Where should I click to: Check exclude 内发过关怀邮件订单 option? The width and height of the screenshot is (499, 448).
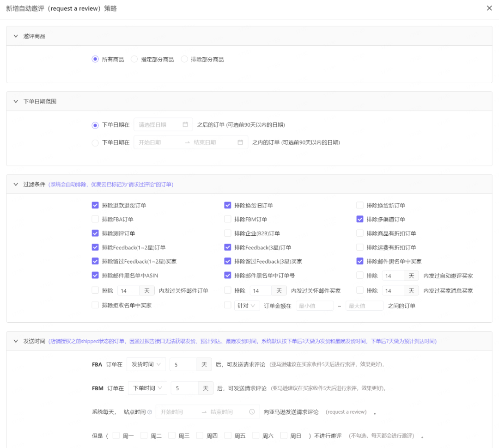point(95,290)
